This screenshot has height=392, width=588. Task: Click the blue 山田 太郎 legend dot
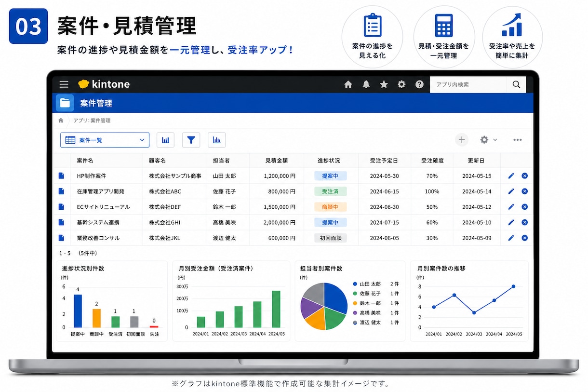click(x=355, y=284)
